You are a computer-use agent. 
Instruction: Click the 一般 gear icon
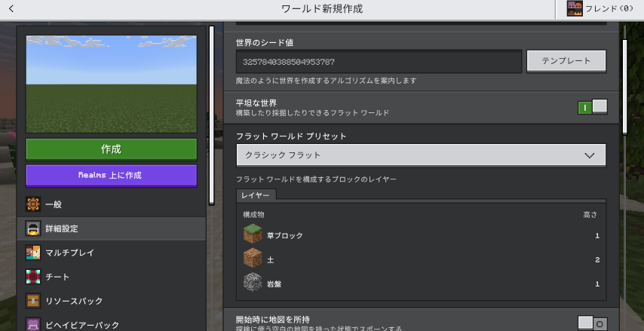[x=33, y=204]
